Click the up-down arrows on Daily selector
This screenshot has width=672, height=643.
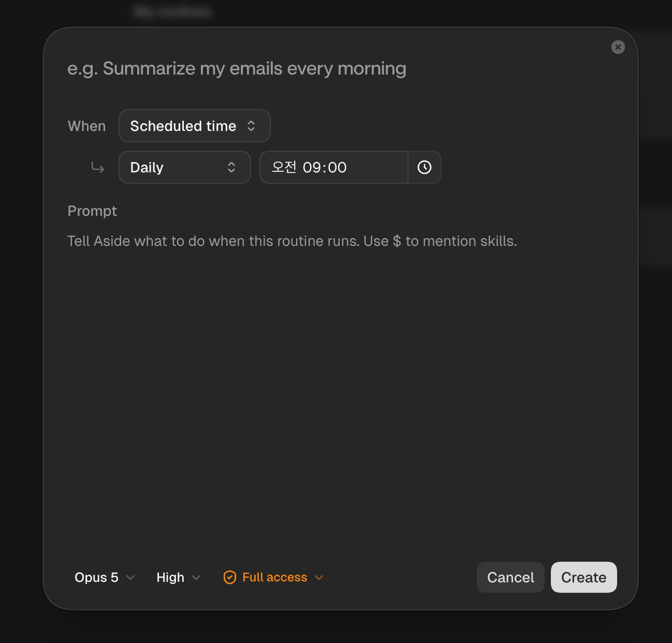(231, 167)
